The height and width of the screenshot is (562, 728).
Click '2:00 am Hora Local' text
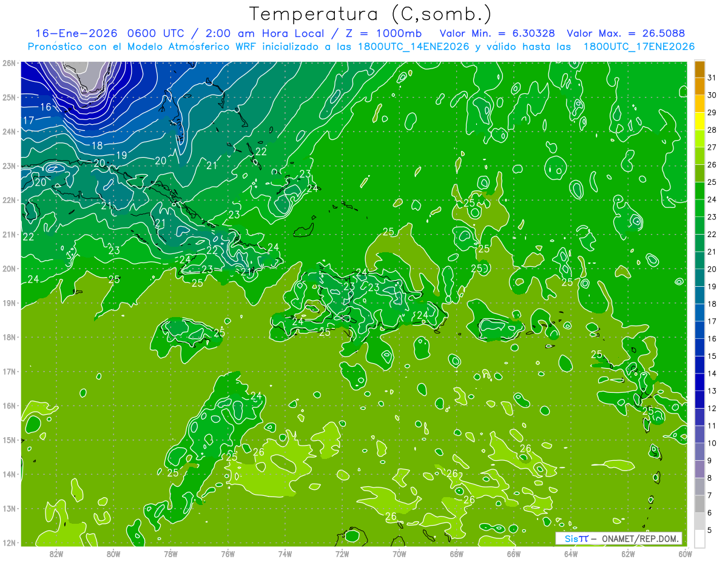(265, 33)
